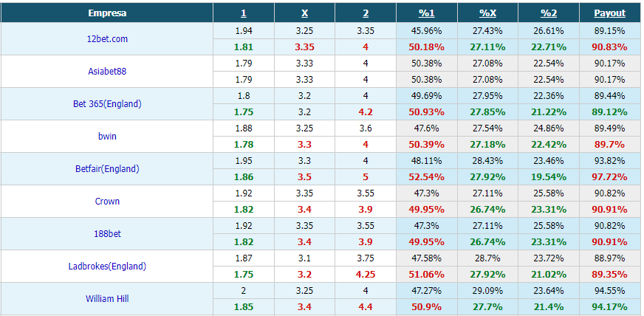The width and height of the screenshot is (644, 316).
Task: Select Betfair's current home odds 1.86
Action: 244,177
